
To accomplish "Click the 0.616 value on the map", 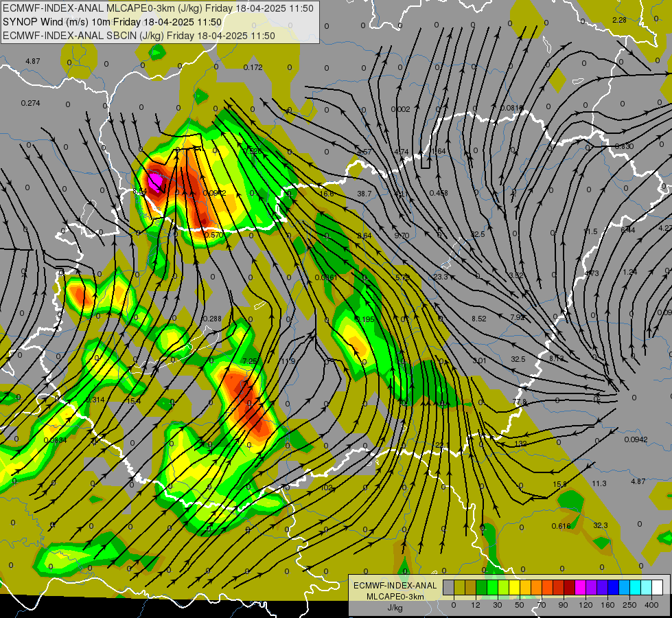I will pos(561,526).
